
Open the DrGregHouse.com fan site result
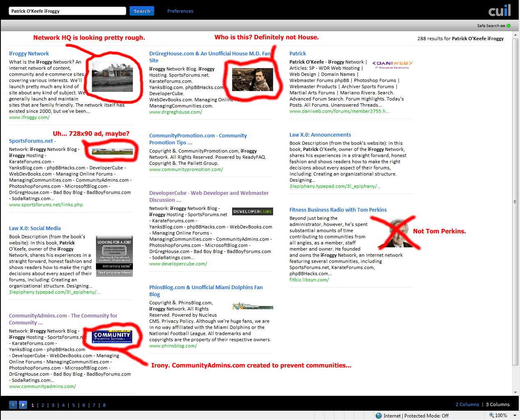tap(210, 57)
